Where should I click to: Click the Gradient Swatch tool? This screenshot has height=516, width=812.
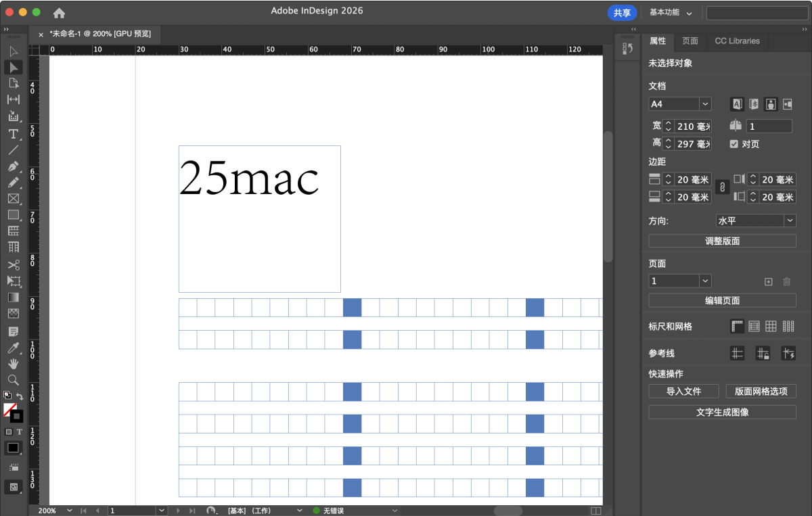(13, 298)
